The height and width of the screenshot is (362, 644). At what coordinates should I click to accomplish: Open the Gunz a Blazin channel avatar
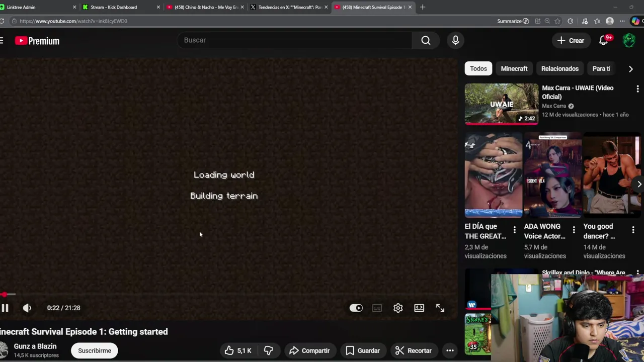pos(3,350)
